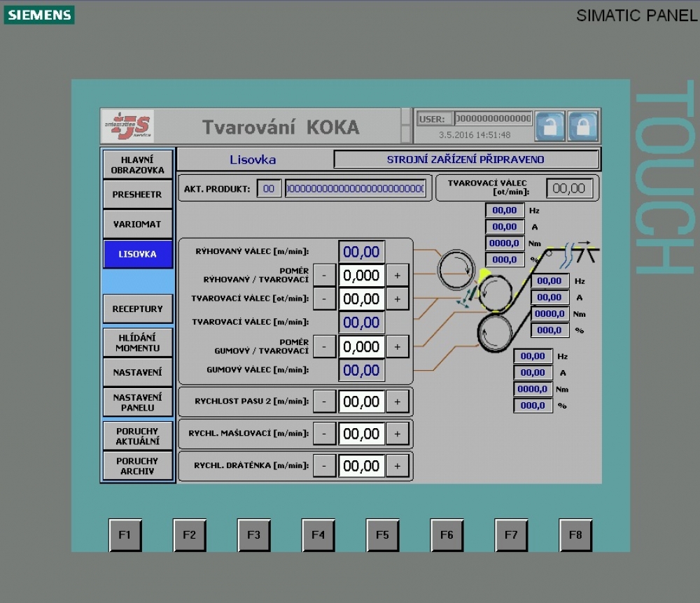Decrease Rychl. Drátěnka with minus

pyautogui.click(x=324, y=466)
